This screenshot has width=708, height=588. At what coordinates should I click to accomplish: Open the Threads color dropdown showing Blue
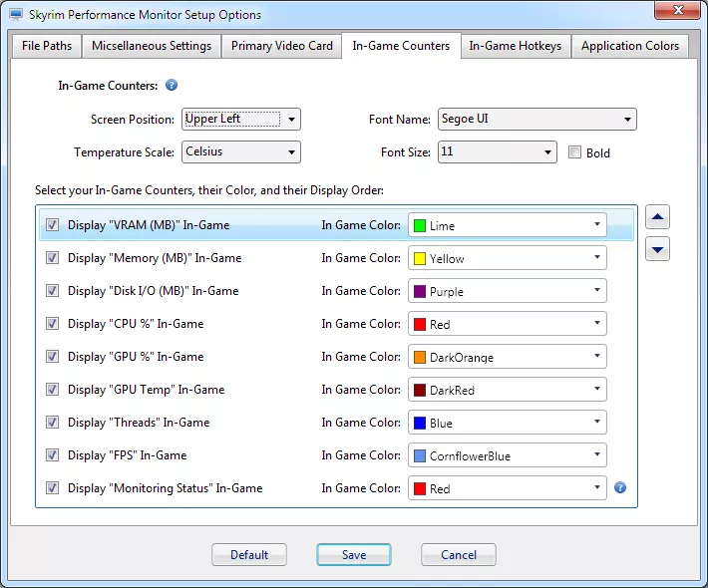[508, 423]
